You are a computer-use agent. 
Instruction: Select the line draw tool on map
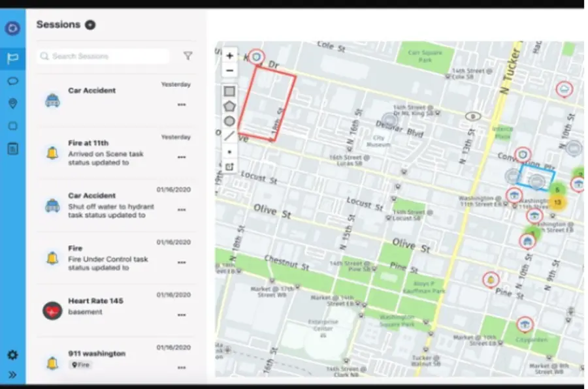229,136
